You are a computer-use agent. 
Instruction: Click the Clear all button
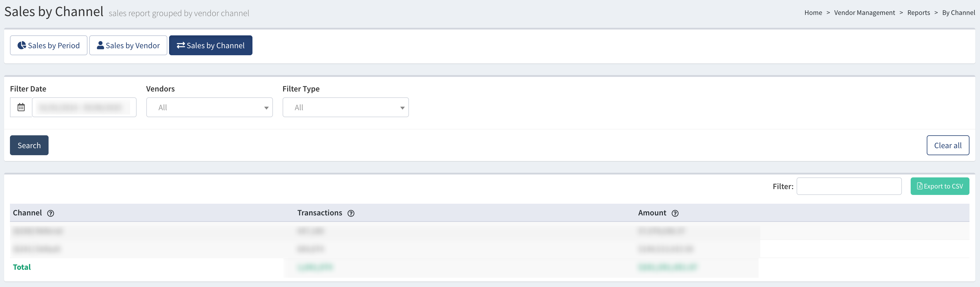click(x=947, y=145)
